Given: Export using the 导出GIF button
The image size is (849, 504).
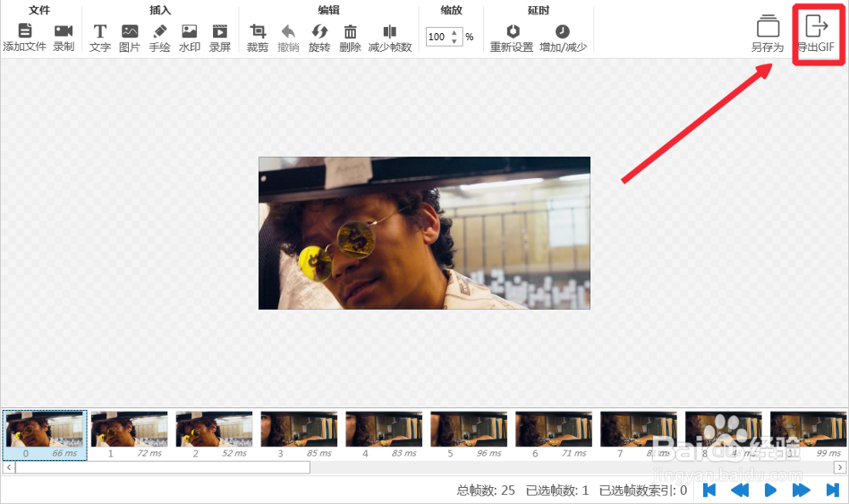Looking at the screenshot, I should coord(817,33).
